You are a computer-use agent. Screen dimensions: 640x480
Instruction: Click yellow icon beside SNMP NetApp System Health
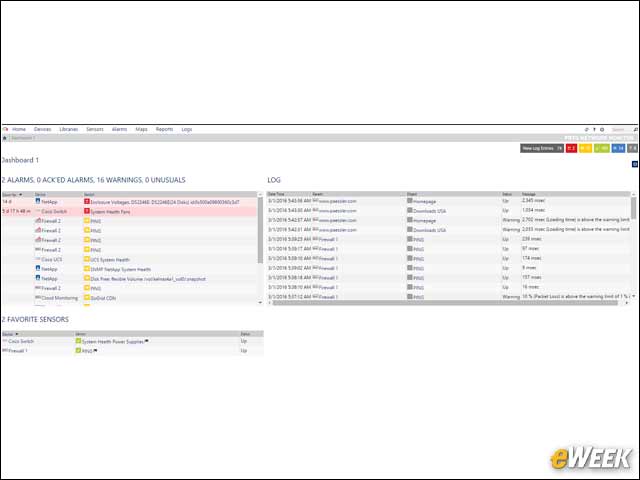[x=87, y=269]
